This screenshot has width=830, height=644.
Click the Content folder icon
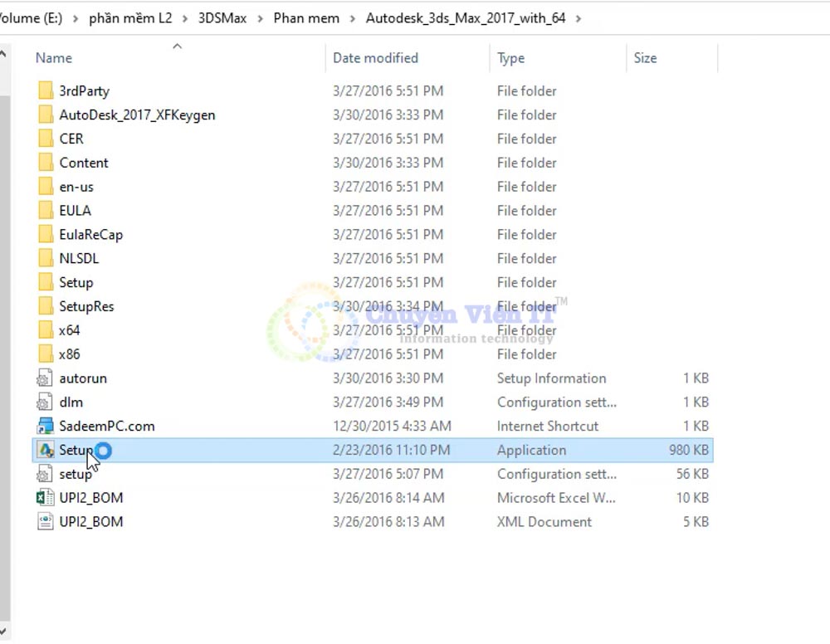pyautogui.click(x=46, y=163)
